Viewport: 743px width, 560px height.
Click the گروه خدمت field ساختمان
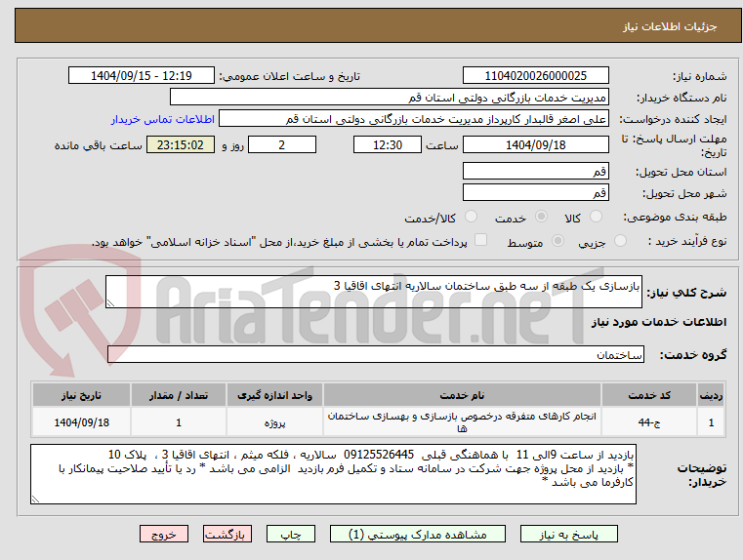click(376, 354)
